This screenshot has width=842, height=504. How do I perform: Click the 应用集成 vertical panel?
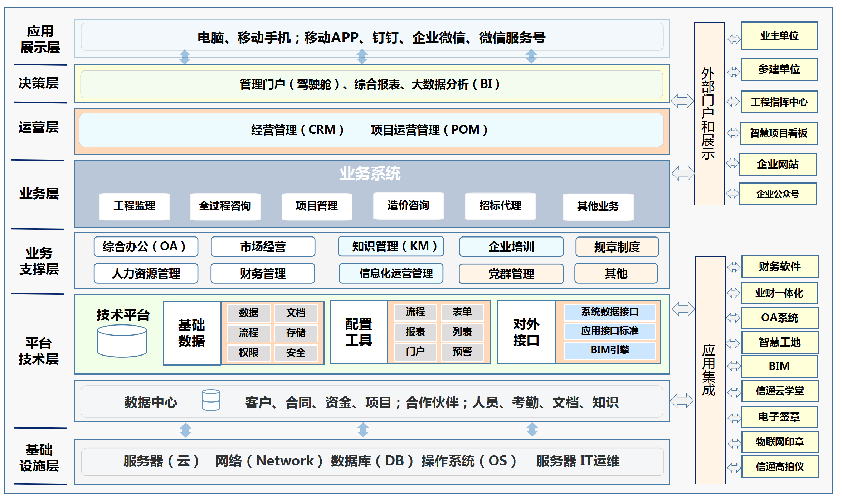pyautogui.click(x=710, y=370)
